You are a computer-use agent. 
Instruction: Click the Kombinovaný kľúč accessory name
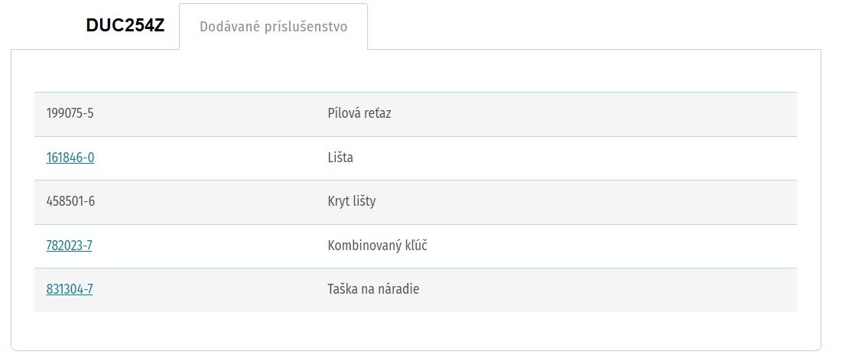tap(378, 246)
